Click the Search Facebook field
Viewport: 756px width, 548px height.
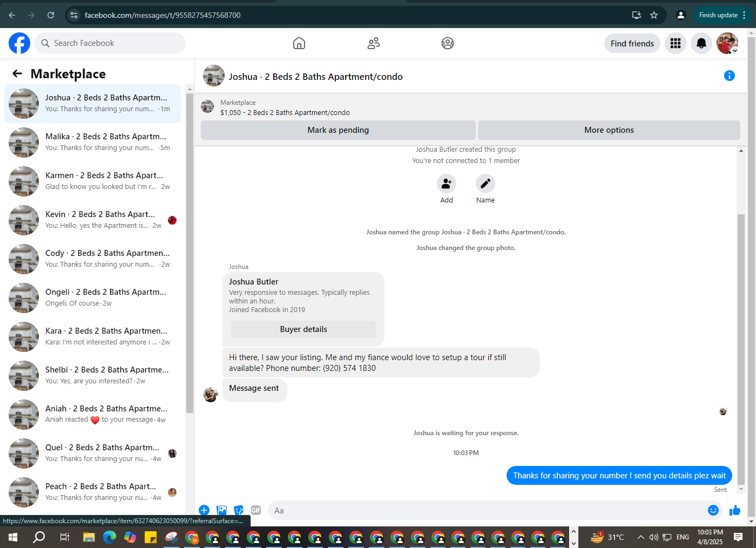coord(110,43)
